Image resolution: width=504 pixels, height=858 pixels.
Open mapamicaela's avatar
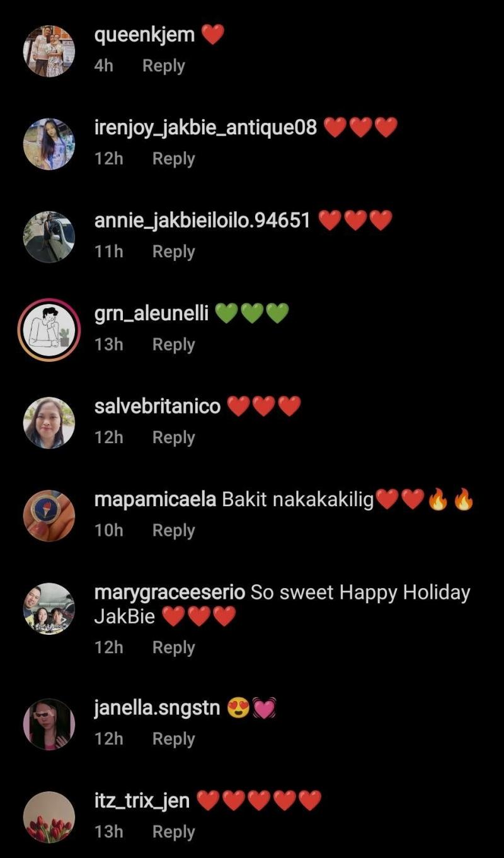click(x=49, y=516)
